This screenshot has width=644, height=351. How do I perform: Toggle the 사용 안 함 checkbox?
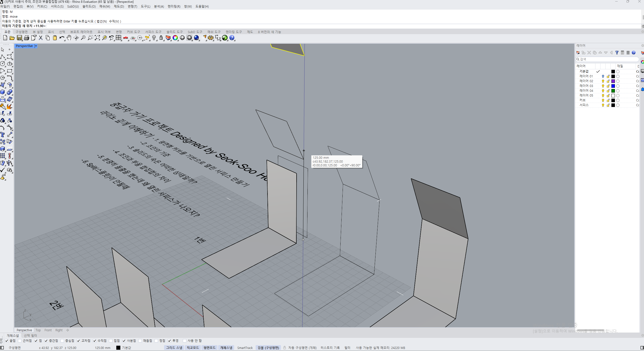click(185, 341)
